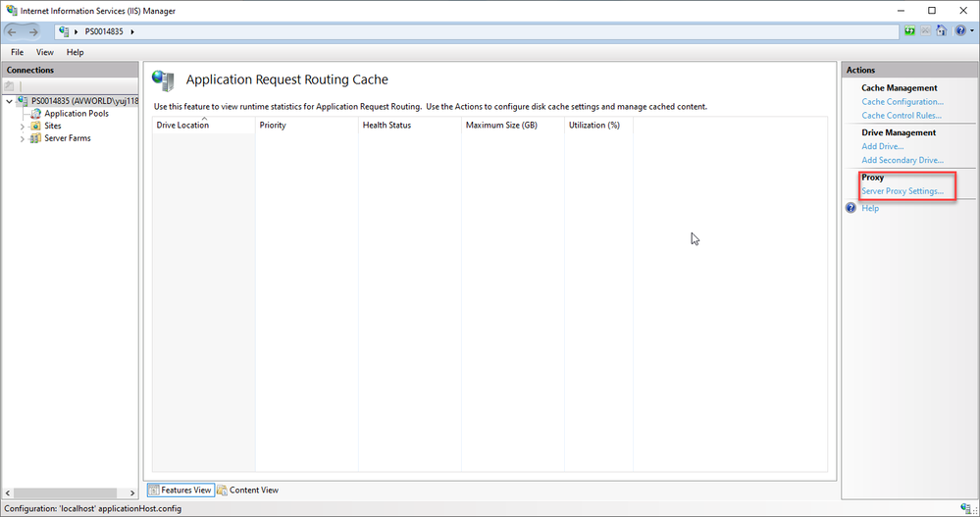Click the refresh page icon
The width and height of the screenshot is (980, 517).
coord(910,30)
